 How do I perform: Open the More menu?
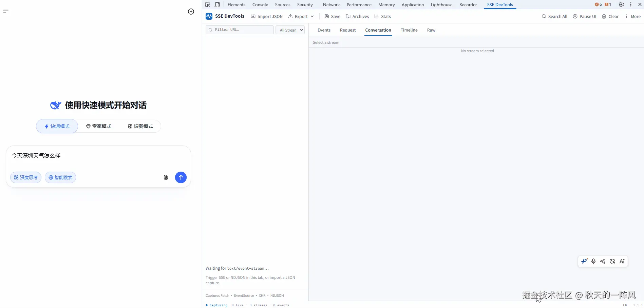click(633, 16)
